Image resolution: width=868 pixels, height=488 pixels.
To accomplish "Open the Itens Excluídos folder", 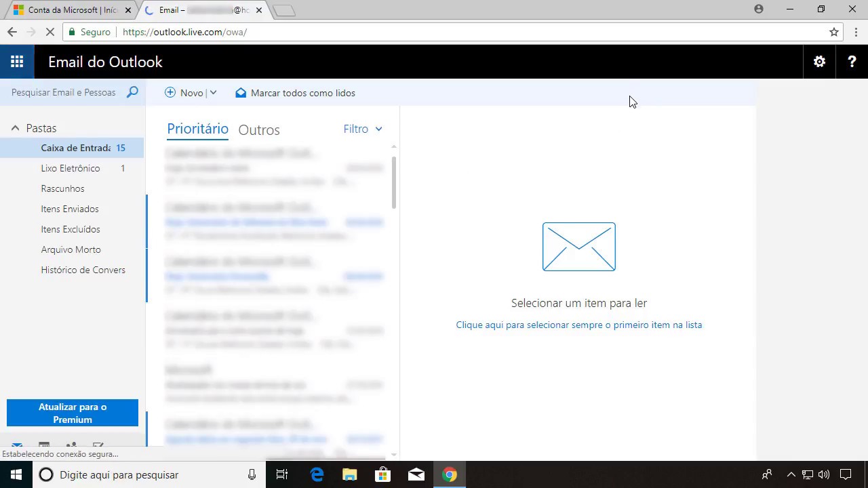I will point(72,229).
